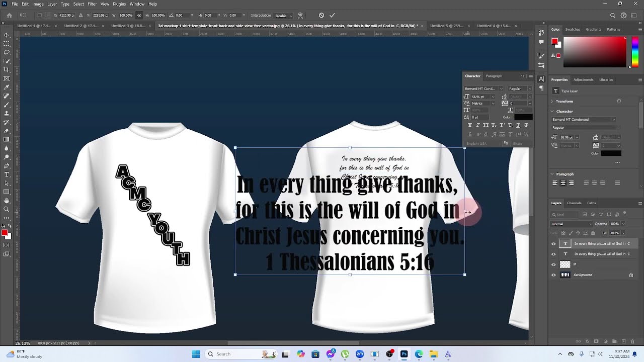
Task: Open blend mode Normal dropdown
Action: point(573,224)
